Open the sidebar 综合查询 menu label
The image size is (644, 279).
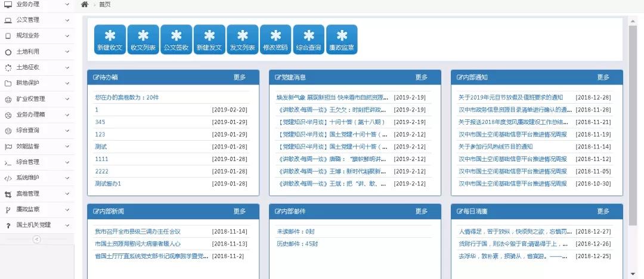pos(28,130)
